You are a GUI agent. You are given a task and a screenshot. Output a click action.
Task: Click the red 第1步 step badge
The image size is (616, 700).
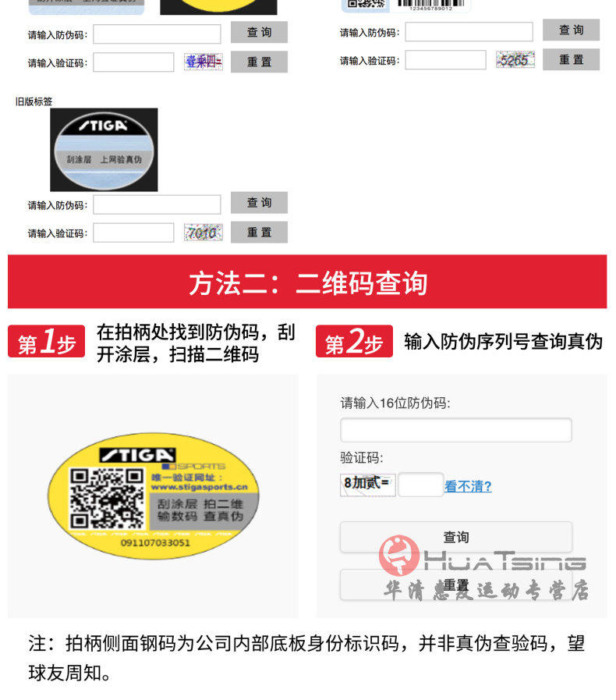point(46,342)
